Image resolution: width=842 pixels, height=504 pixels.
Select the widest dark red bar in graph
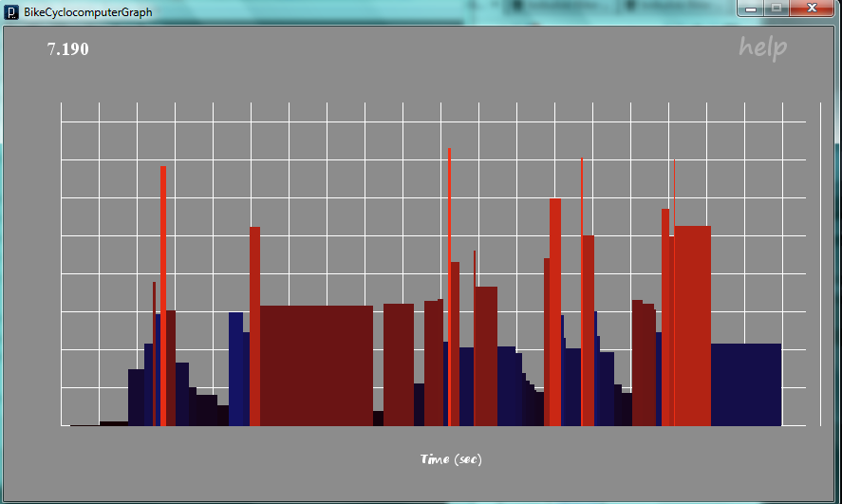pos(317,366)
